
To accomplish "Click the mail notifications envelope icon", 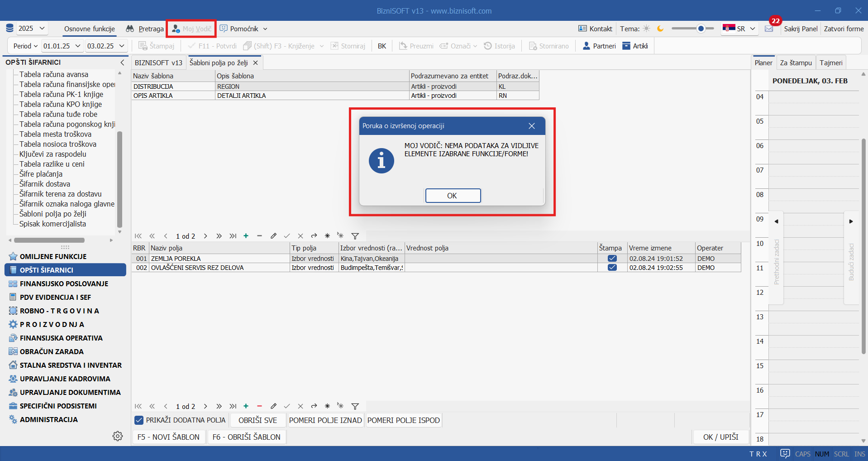I will point(769,29).
